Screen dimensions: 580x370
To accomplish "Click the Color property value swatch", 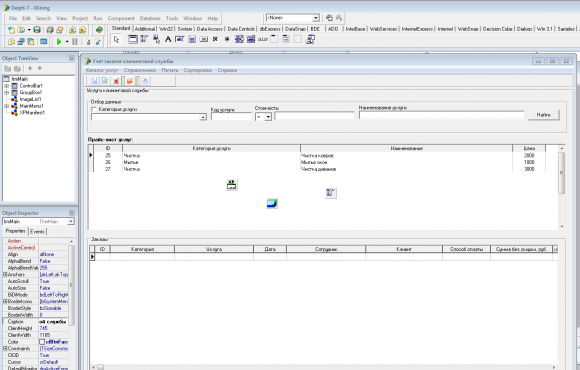I will (x=42, y=342).
